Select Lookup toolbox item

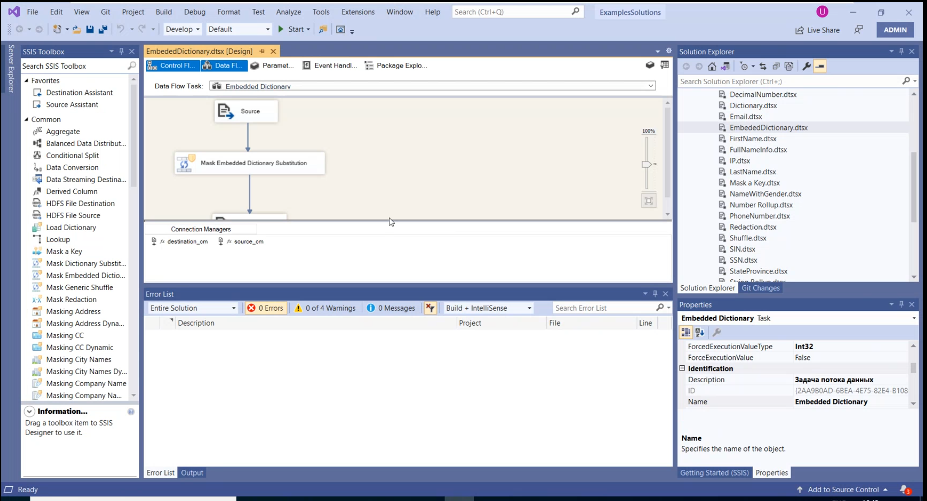pos(58,239)
